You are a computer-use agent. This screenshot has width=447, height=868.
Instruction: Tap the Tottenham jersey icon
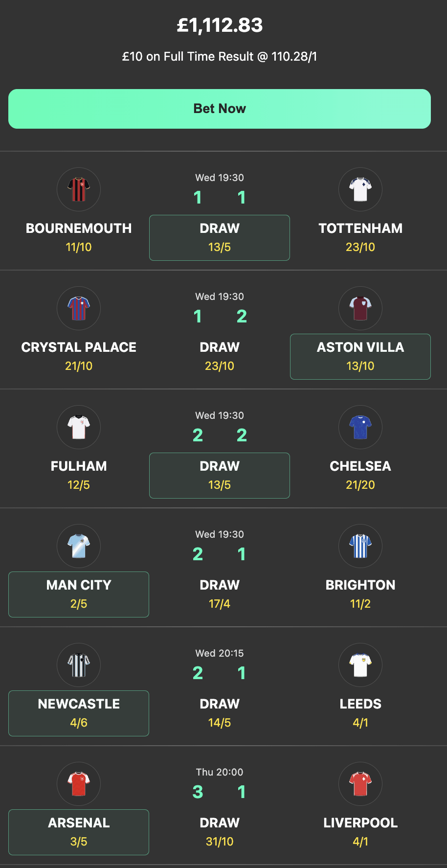[360, 189]
